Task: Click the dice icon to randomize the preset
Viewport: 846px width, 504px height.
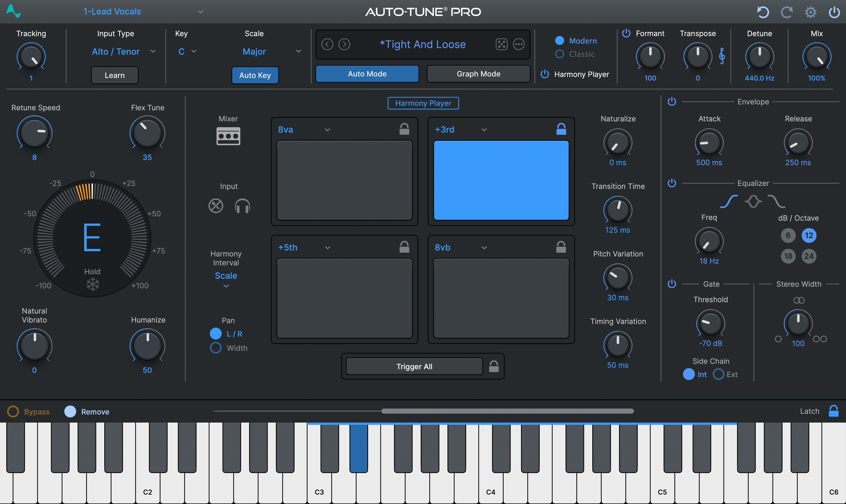Action: 501,44
